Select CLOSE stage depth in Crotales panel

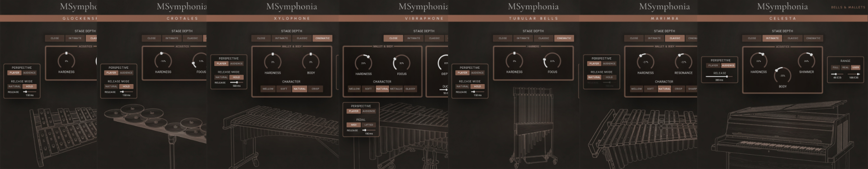pyautogui.click(x=151, y=38)
